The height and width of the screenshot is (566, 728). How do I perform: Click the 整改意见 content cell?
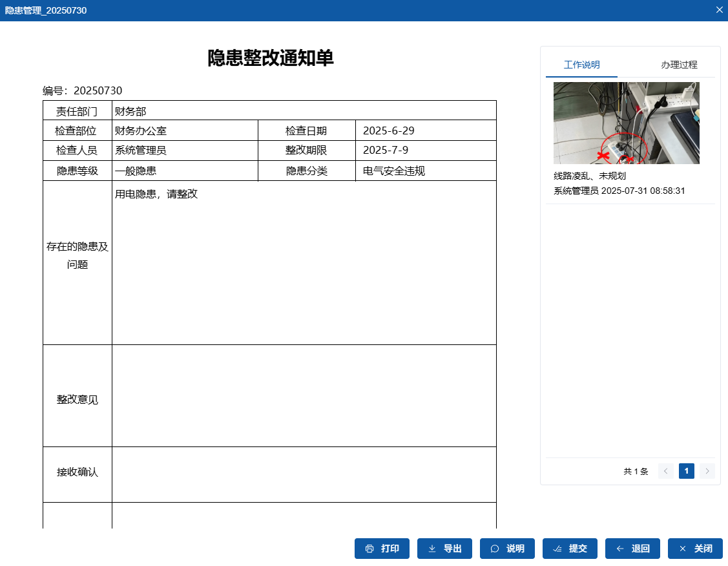tap(304, 395)
